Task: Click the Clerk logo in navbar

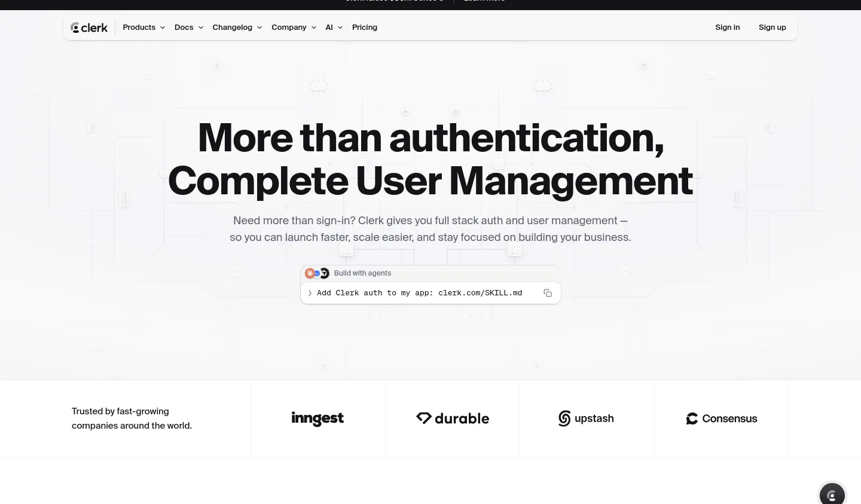Action: [89, 28]
